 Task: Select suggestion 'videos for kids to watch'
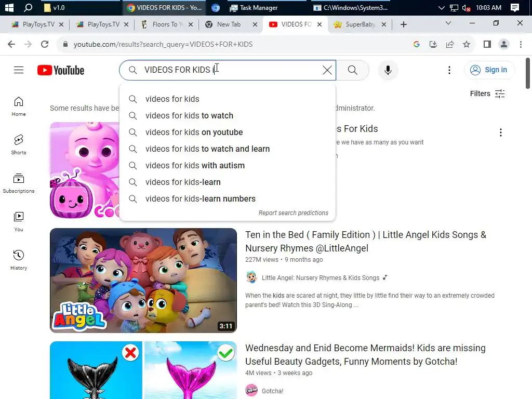click(228, 116)
